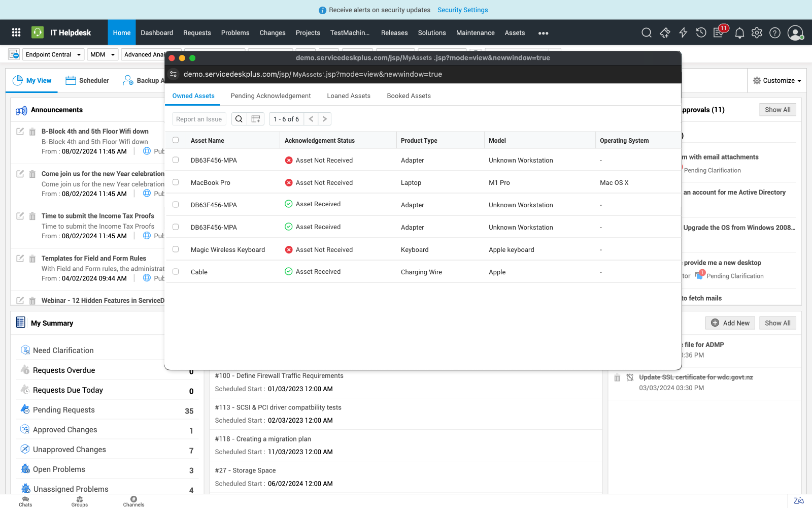This screenshot has height=508, width=812.
Task: Open admin settings gear icon in header
Action: pyautogui.click(x=757, y=33)
